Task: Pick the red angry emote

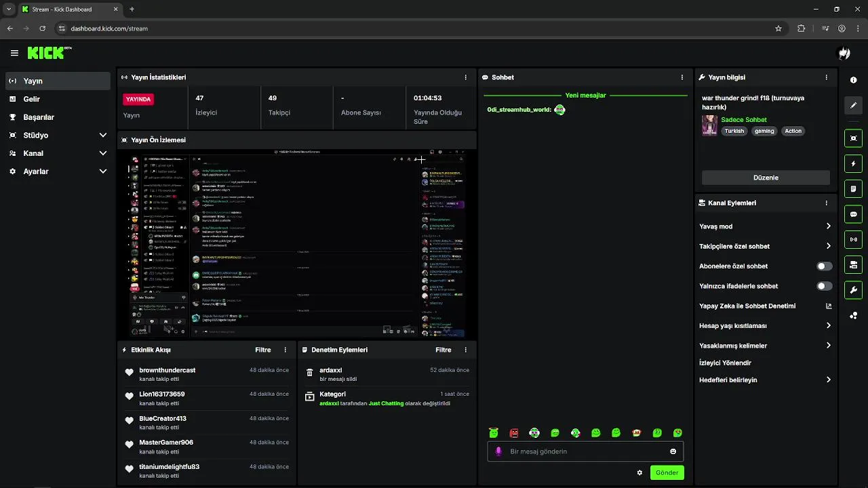Action: pyautogui.click(x=514, y=432)
